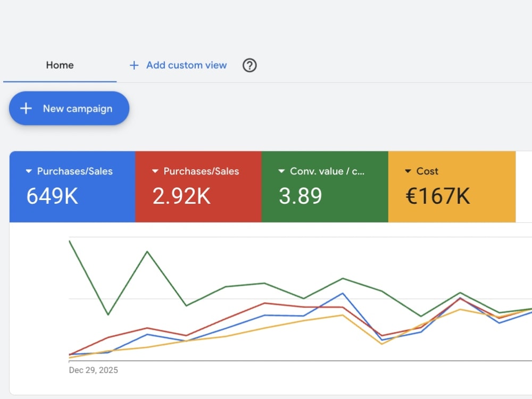Click the plus icon in New campaign button
This screenshot has width=532, height=399.
[26, 108]
